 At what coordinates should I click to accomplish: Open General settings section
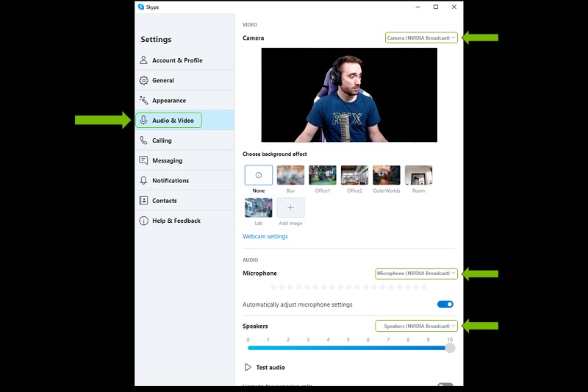point(185,80)
